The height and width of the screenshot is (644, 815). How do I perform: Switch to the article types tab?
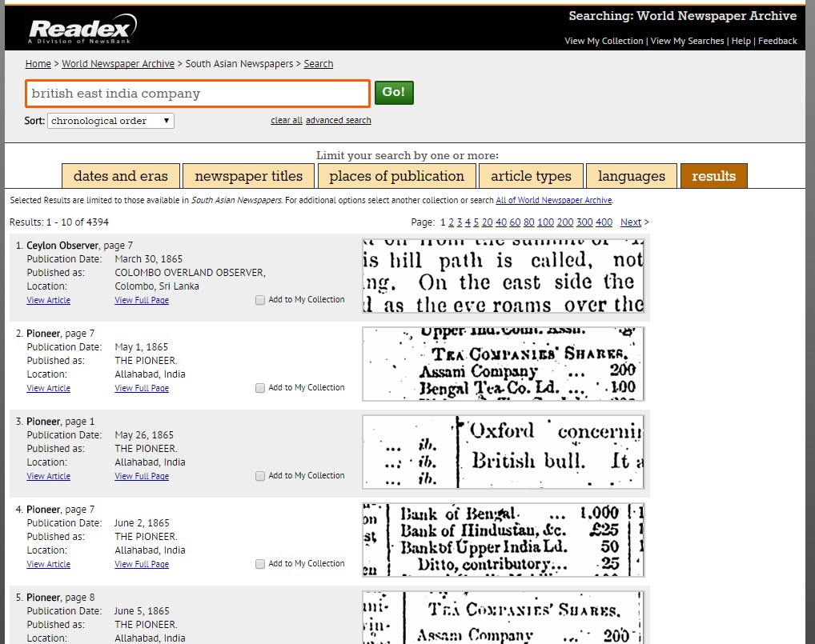[531, 176]
